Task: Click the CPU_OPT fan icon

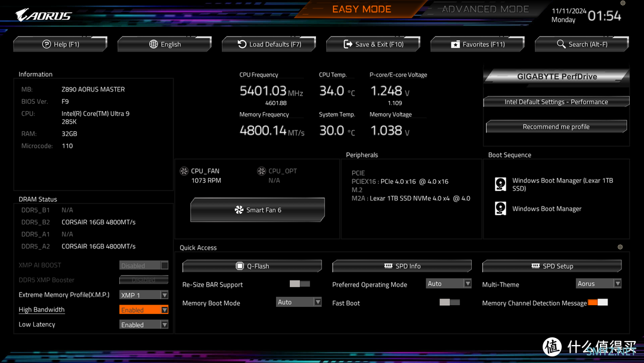Action: click(261, 171)
